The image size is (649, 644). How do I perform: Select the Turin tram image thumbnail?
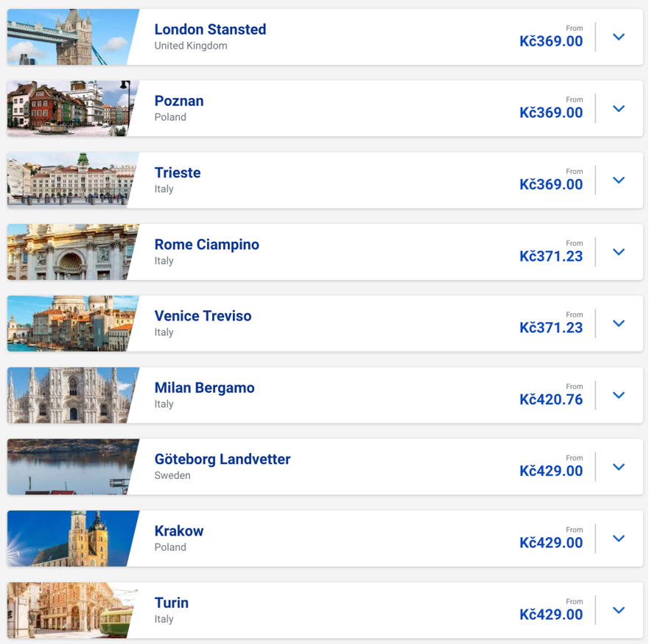(71, 610)
